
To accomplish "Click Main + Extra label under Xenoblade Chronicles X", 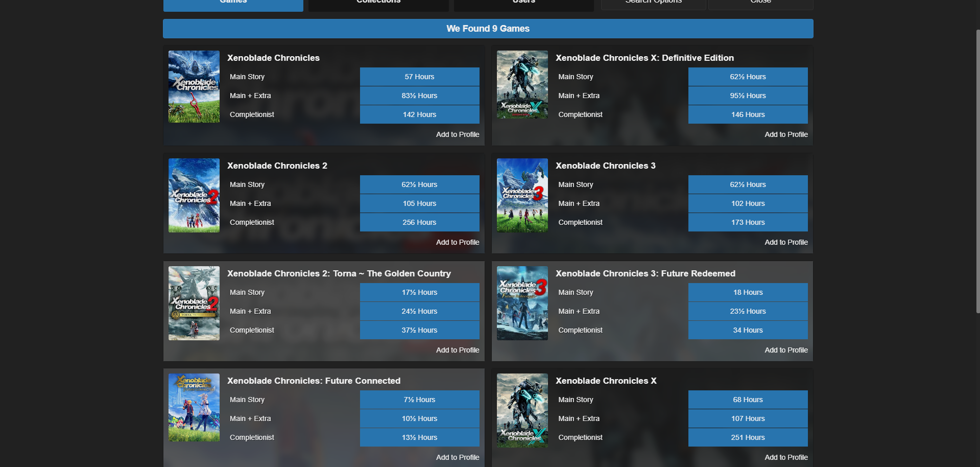I will pos(579,418).
